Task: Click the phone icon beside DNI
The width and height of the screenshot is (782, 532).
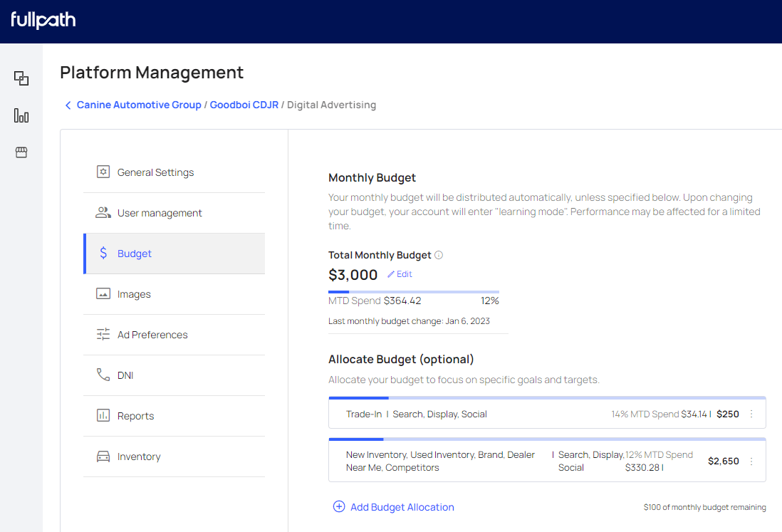Action: coord(104,375)
